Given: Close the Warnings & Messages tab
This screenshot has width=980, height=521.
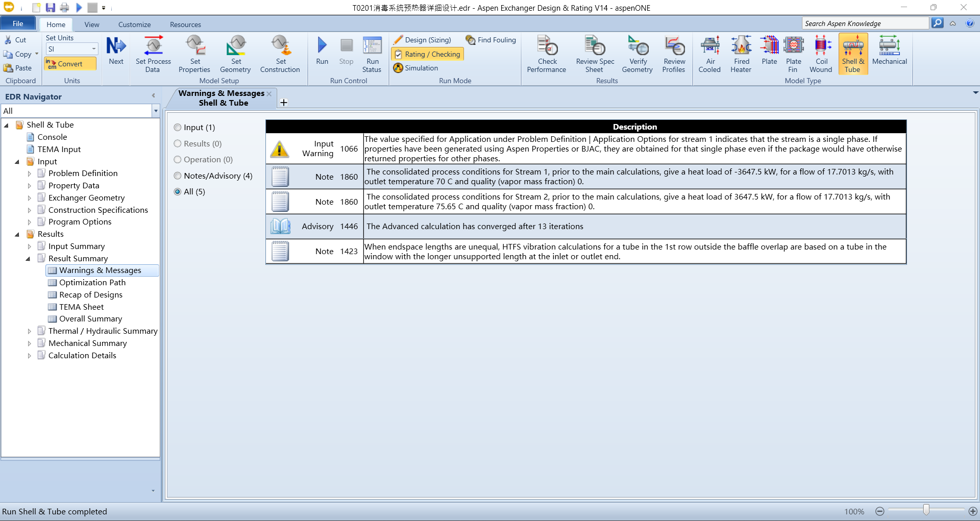Looking at the screenshot, I should point(269,93).
